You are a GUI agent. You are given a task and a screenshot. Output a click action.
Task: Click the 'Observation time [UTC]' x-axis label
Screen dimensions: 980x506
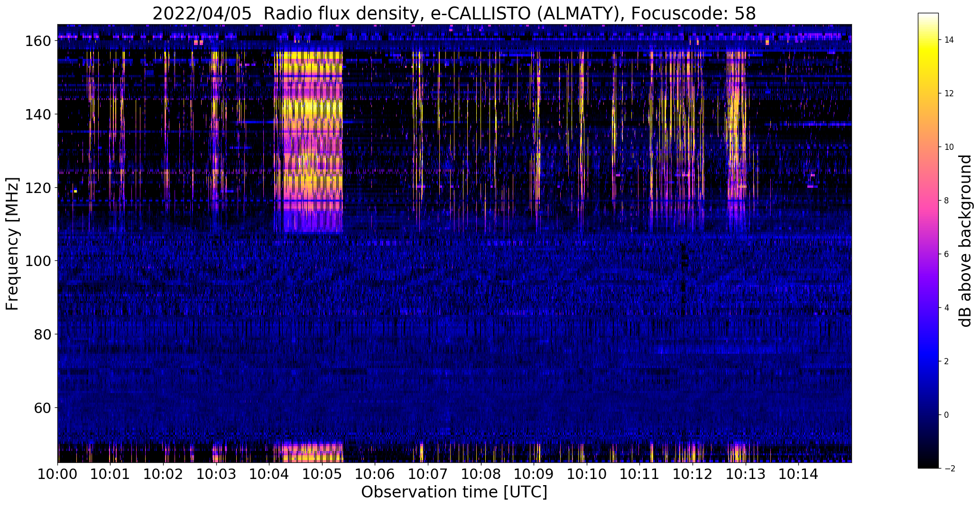tap(454, 492)
